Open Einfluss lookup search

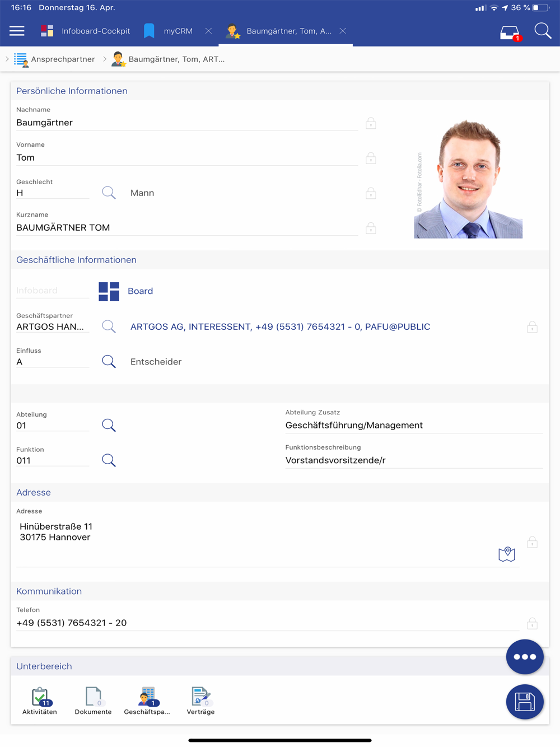pos(109,362)
